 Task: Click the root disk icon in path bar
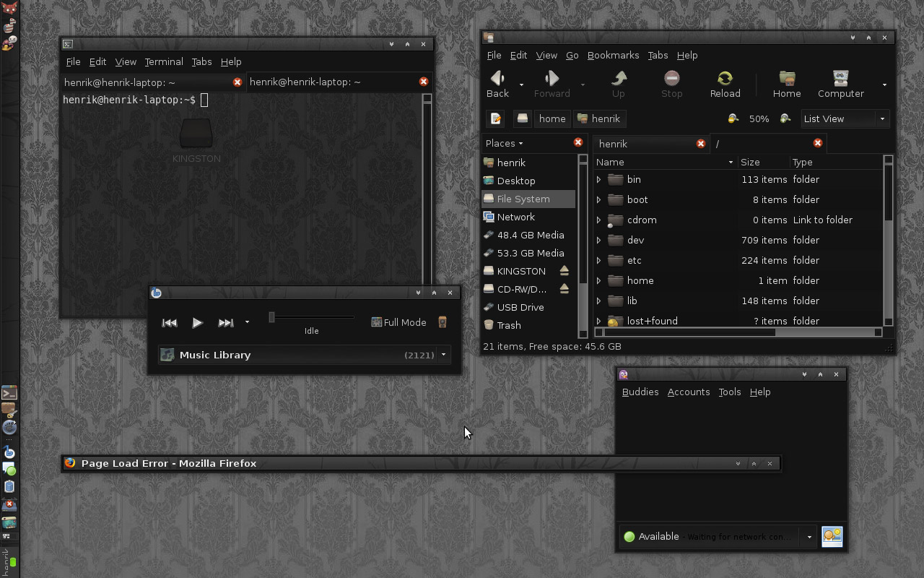(x=523, y=118)
